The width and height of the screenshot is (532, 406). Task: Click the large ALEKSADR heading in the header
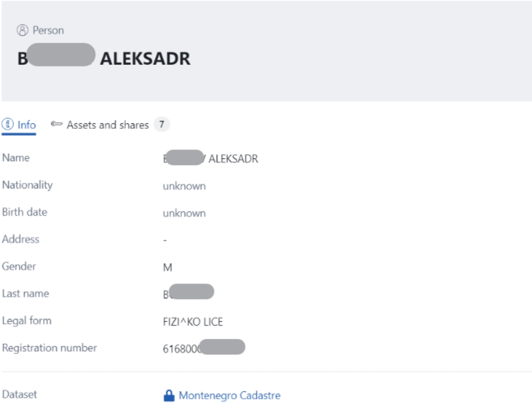[145, 59]
